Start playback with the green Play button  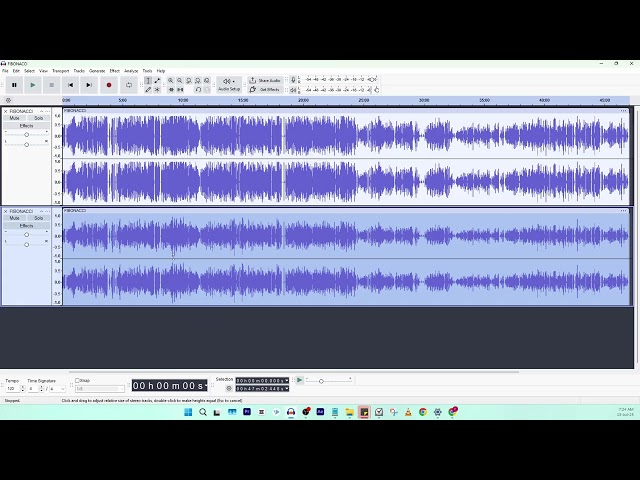click(x=33, y=85)
